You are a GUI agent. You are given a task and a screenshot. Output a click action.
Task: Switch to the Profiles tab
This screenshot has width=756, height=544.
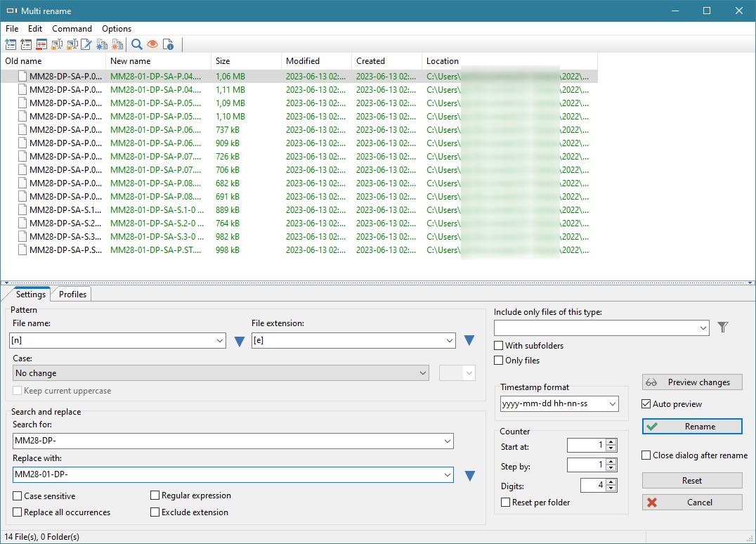[72, 294]
